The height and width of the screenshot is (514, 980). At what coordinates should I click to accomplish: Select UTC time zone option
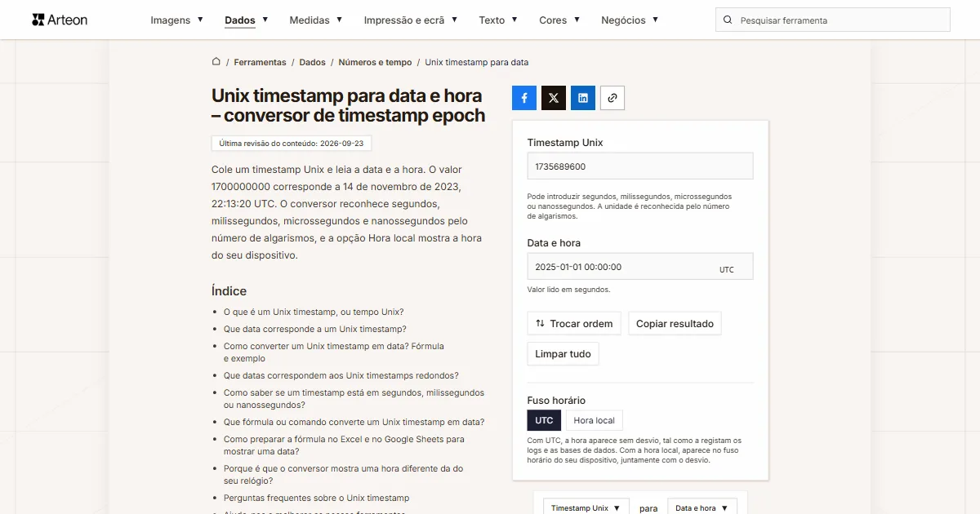[x=544, y=420]
